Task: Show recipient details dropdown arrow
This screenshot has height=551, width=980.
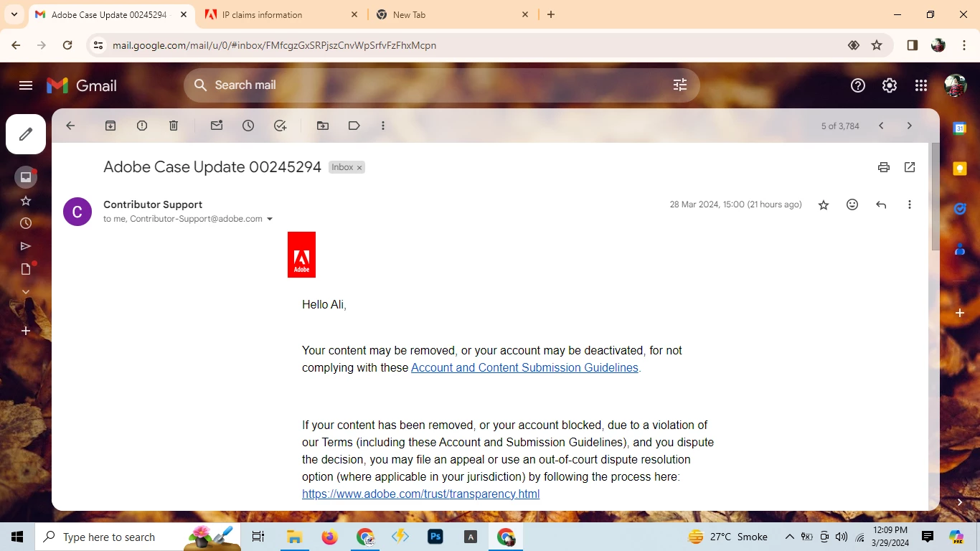Action: [270, 220]
